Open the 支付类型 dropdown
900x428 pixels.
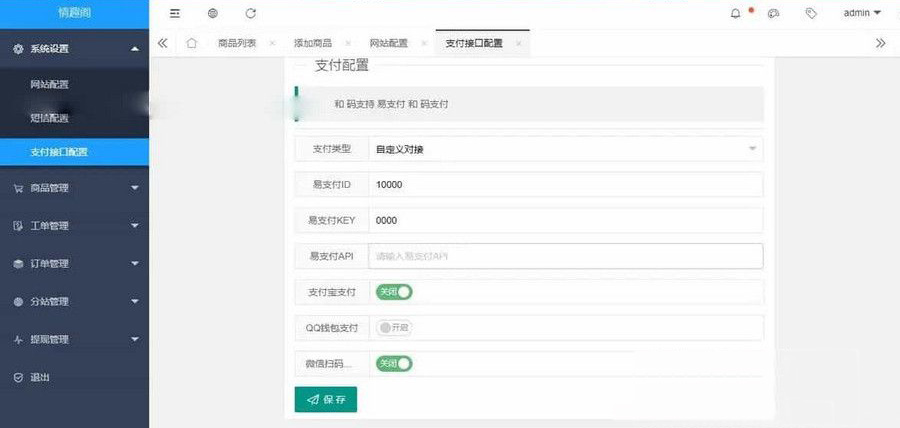point(565,149)
